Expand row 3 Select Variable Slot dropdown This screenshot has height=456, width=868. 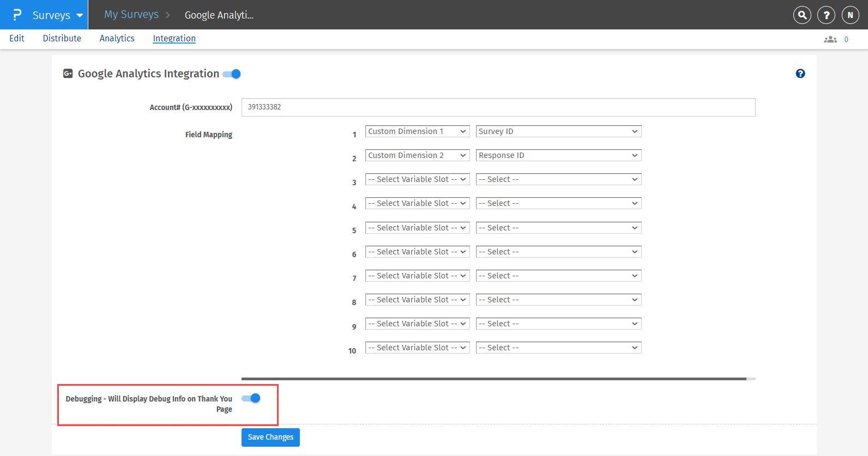417,179
